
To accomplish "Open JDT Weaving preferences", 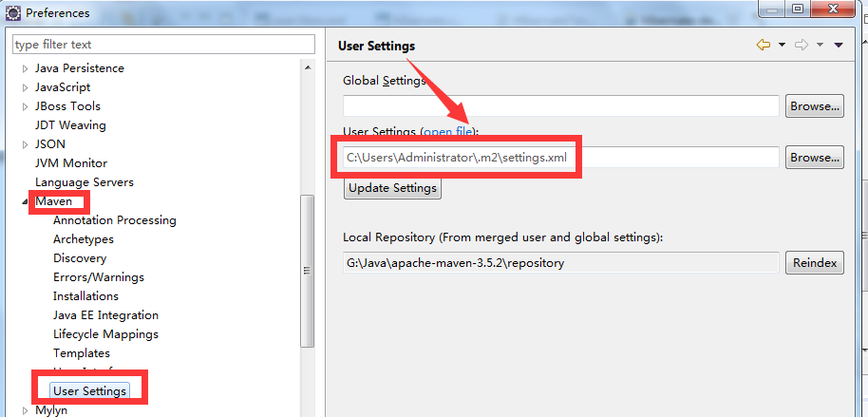I will [70, 125].
